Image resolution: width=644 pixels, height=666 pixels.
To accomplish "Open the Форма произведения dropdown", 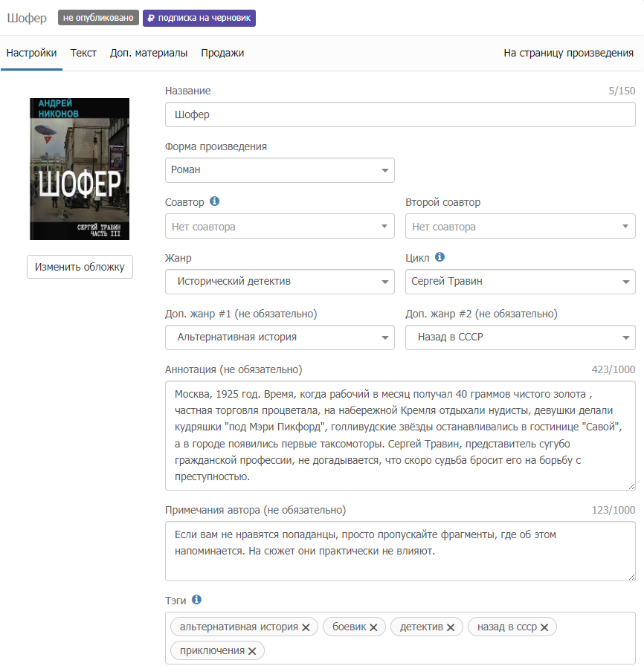I will (279, 170).
